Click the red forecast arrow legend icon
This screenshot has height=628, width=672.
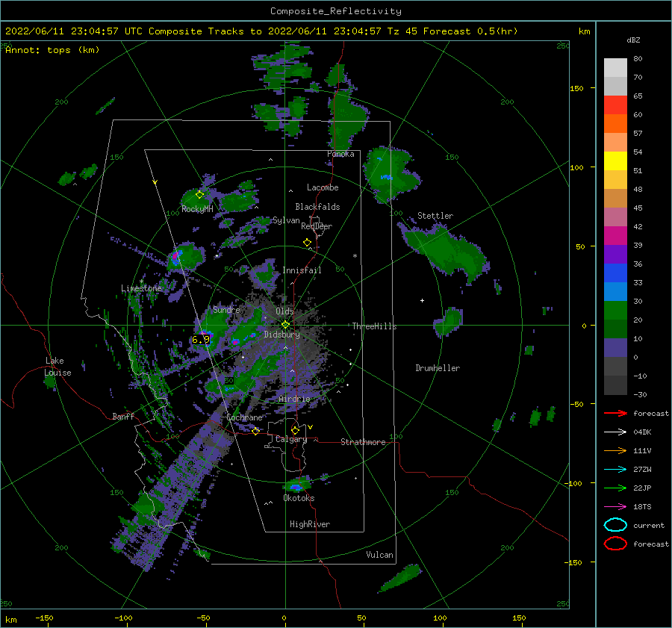[615, 413]
